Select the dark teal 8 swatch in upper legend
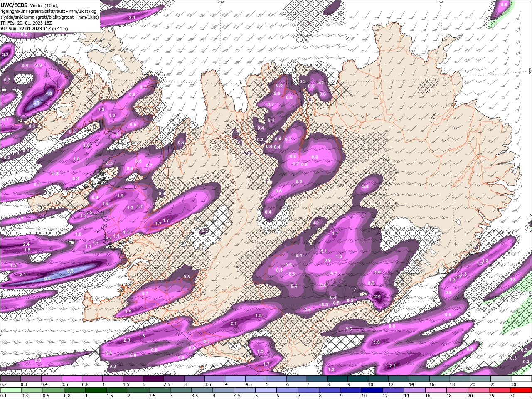 click(x=337, y=379)
